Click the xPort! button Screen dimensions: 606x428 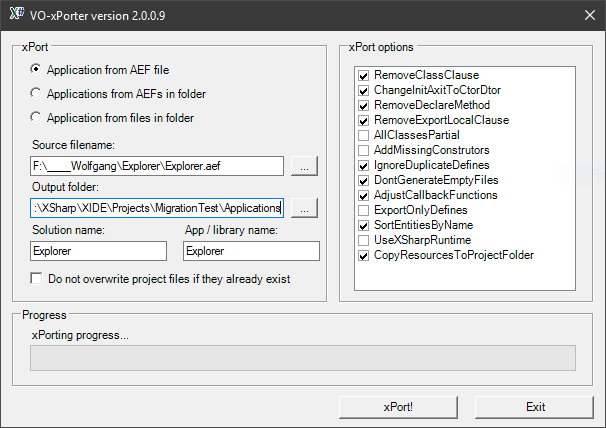(x=397, y=407)
